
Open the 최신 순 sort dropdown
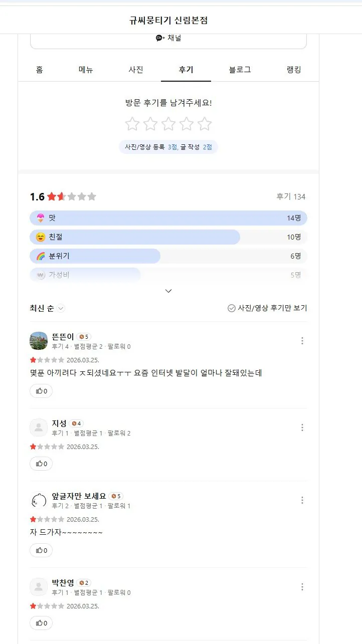[x=47, y=308]
